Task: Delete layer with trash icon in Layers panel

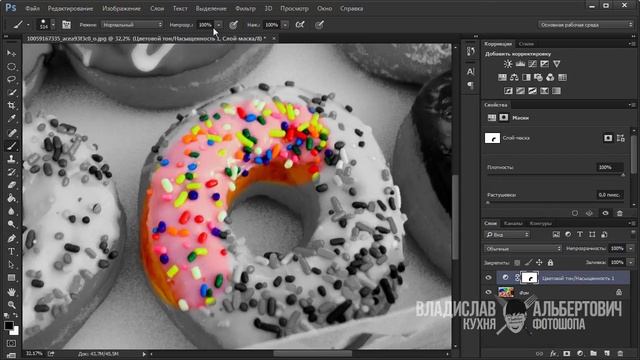Action: tap(620, 354)
